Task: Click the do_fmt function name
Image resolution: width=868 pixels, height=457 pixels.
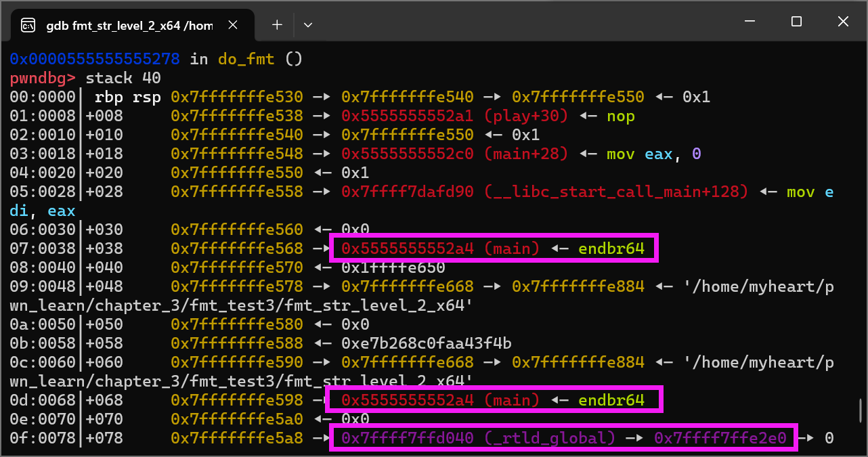Action: pyautogui.click(x=246, y=59)
